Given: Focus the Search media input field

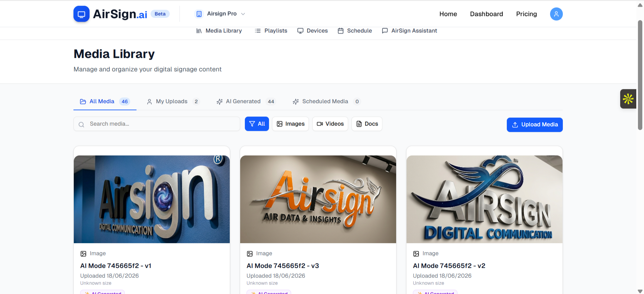Looking at the screenshot, I should pos(157,124).
